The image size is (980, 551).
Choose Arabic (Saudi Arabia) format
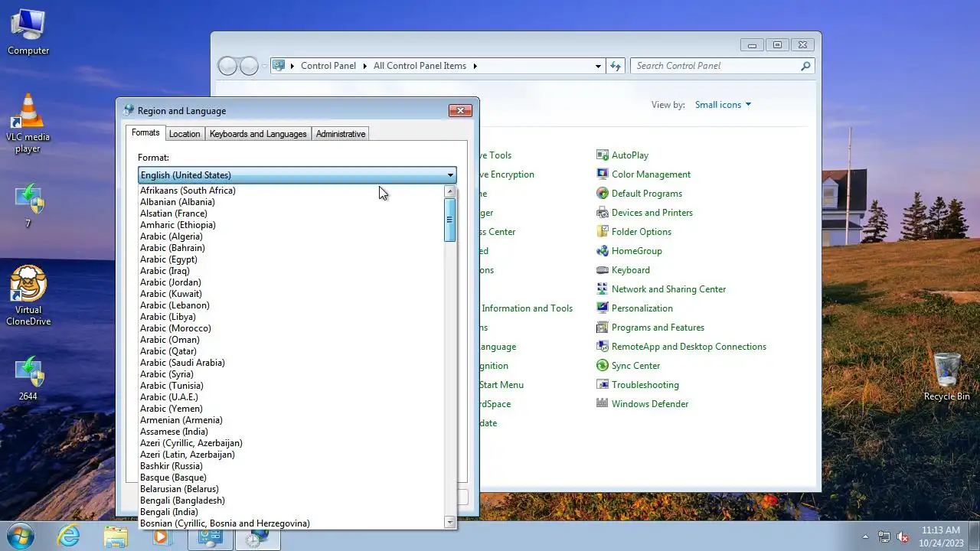tap(292, 363)
